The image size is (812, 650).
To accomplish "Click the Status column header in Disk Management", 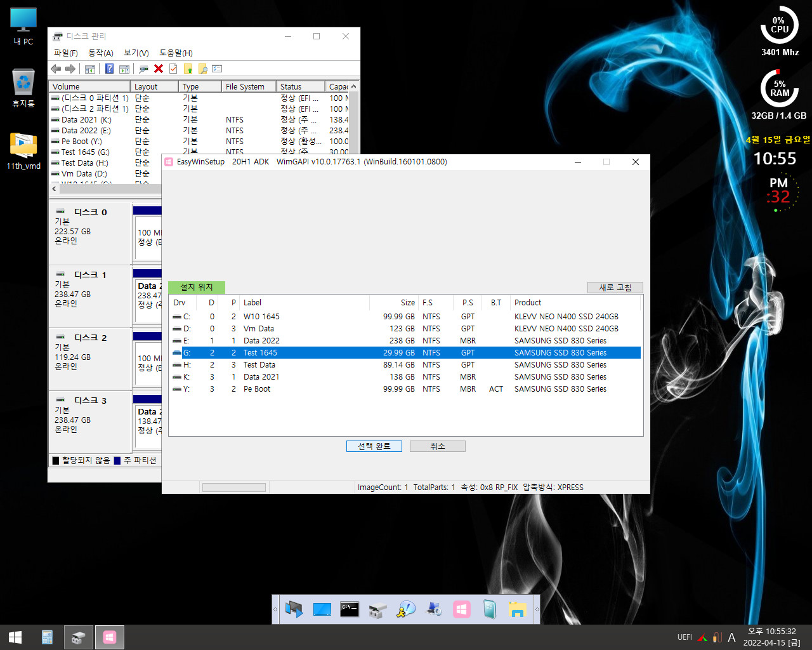I will [x=301, y=86].
